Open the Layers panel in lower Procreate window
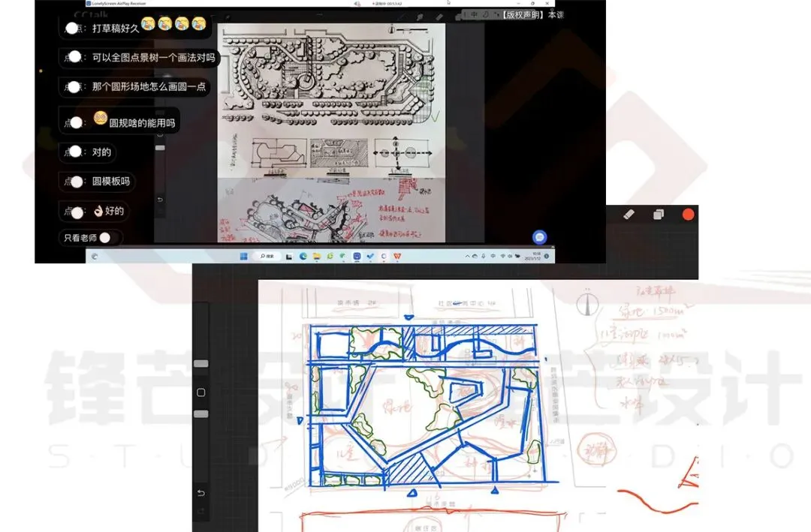The image size is (811, 532). pyautogui.click(x=659, y=214)
